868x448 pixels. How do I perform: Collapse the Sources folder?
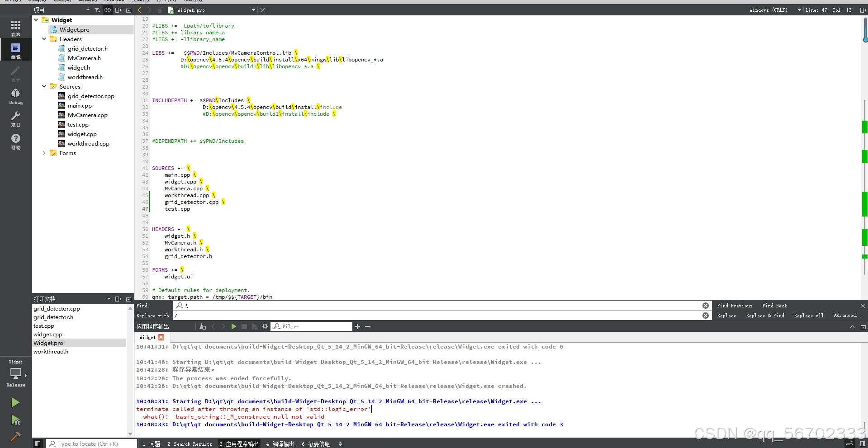(x=44, y=86)
